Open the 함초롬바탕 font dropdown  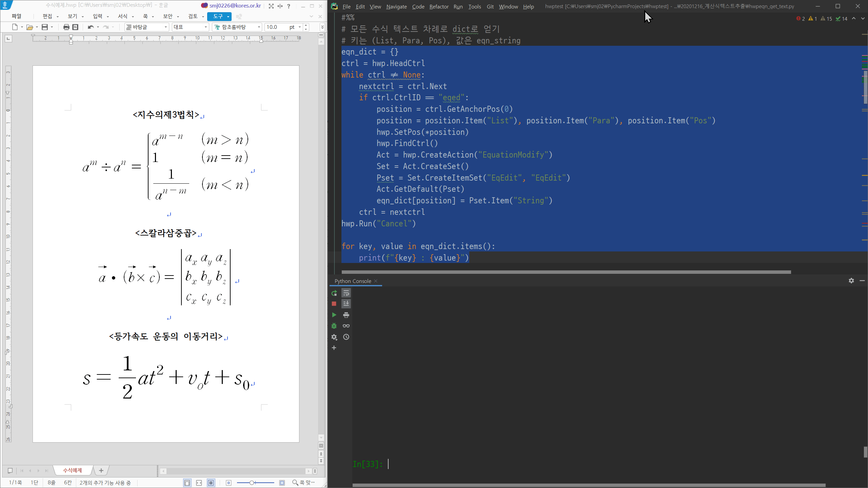click(259, 27)
